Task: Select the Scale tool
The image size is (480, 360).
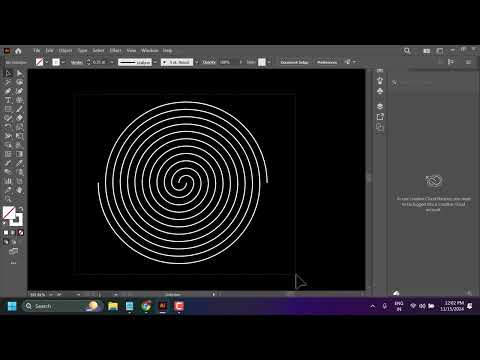Action: point(20,127)
